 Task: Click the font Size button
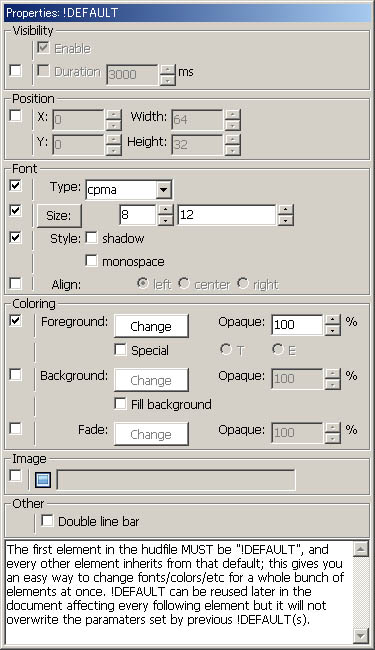point(59,216)
